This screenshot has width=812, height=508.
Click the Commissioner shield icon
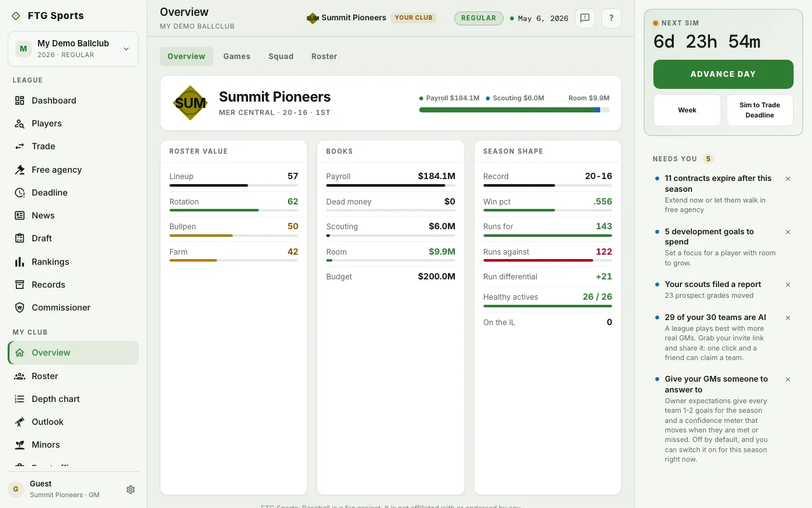[20, 307]
